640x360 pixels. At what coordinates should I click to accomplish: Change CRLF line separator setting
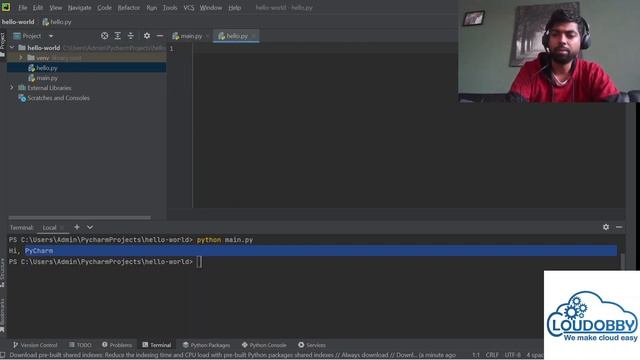492,356
